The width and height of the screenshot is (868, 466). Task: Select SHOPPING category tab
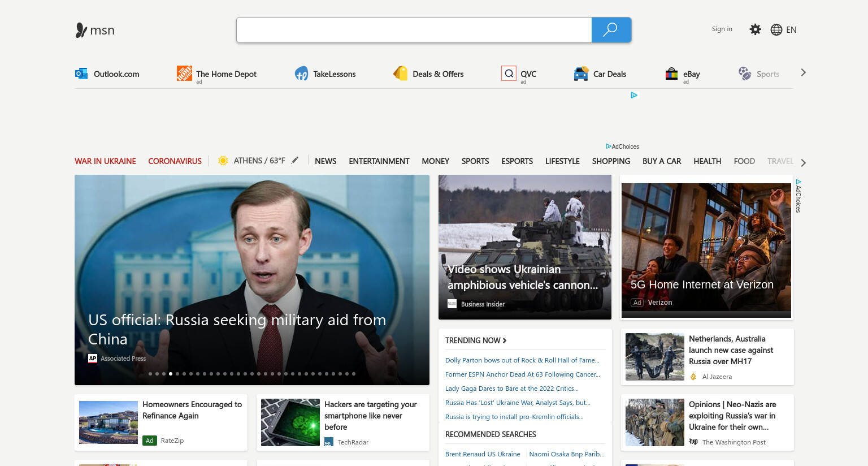[x=611, y=161]
